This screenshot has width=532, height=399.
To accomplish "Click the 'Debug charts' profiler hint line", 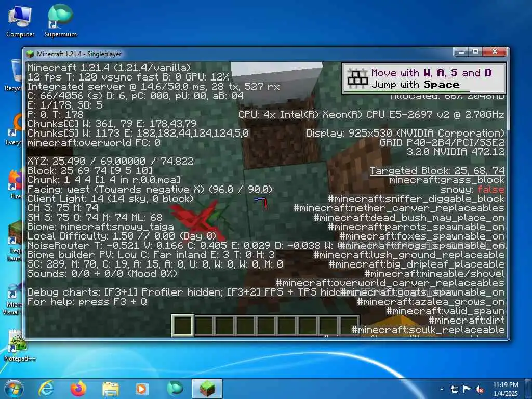I will pos(185,292).
